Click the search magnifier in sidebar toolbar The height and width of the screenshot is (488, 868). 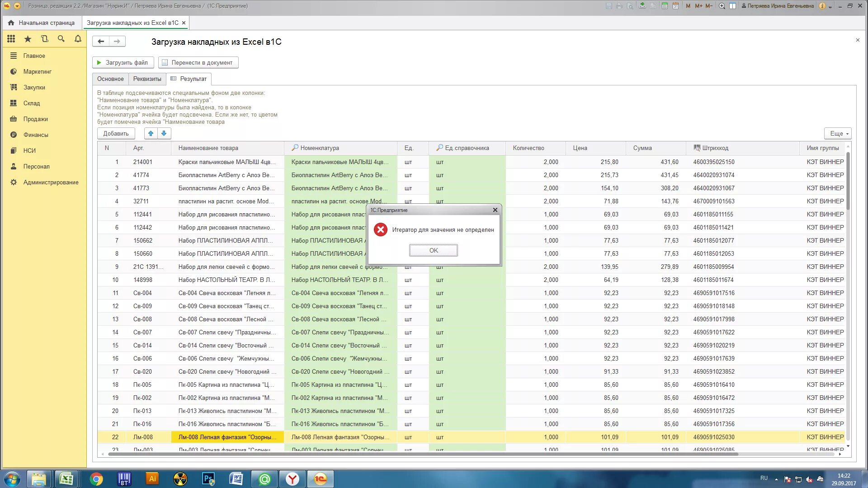61,39
